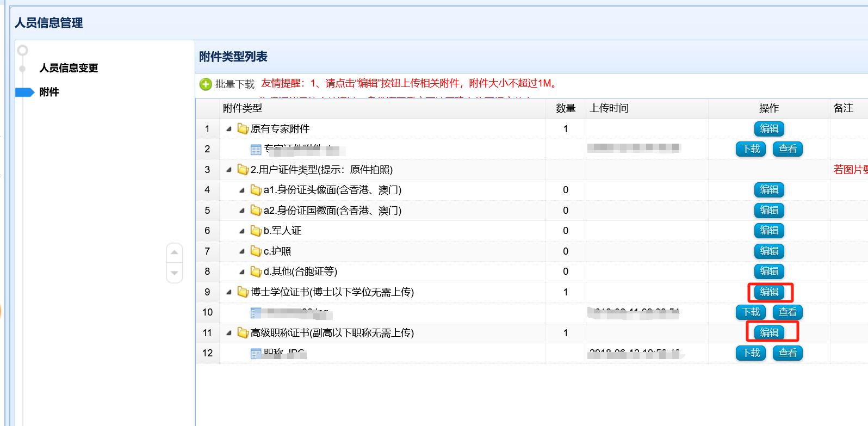The height and width of the screenshot is (426, 868).
Task: Click the file icon in row 2
Action: 256,150
